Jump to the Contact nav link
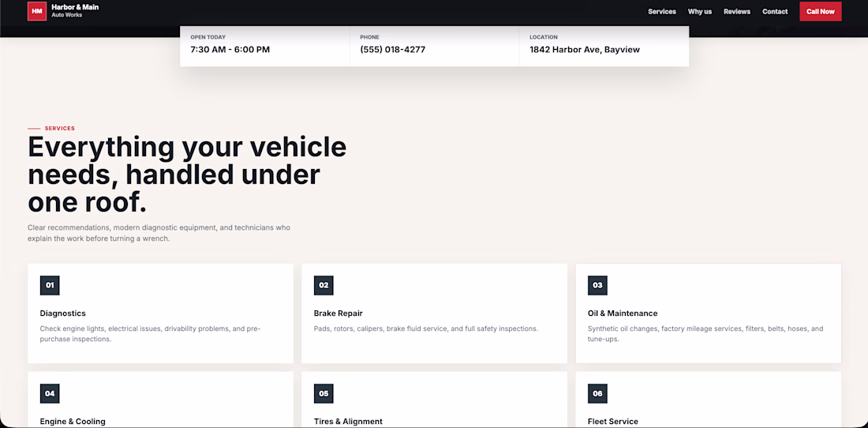Image resolution: width=868 pixels, height=428 pixels. click(x=775, y=12)
